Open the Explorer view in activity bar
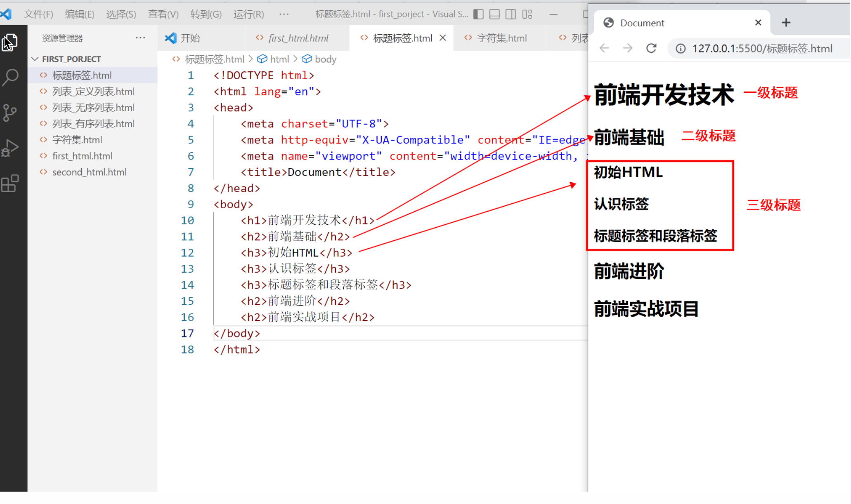 tap(10, 42)
